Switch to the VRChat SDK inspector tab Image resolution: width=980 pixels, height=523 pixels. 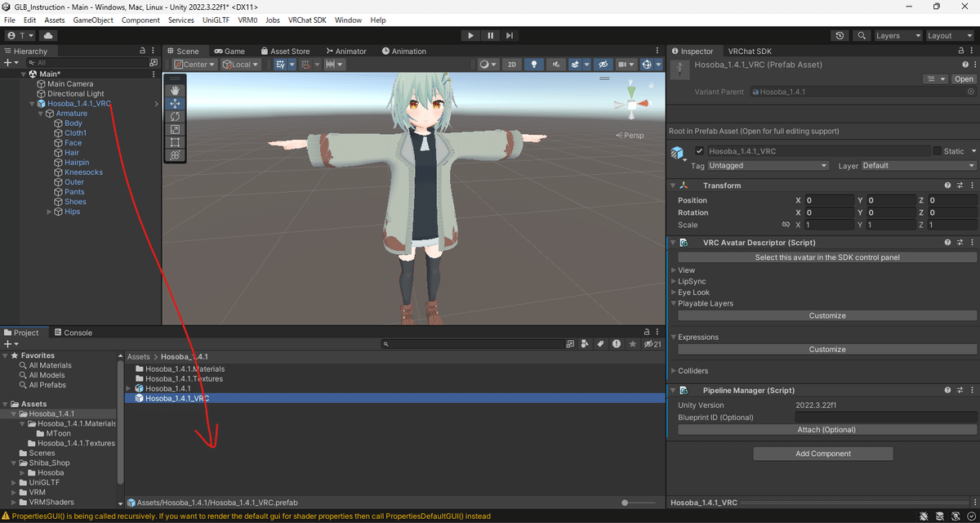[x=749, y=51]
